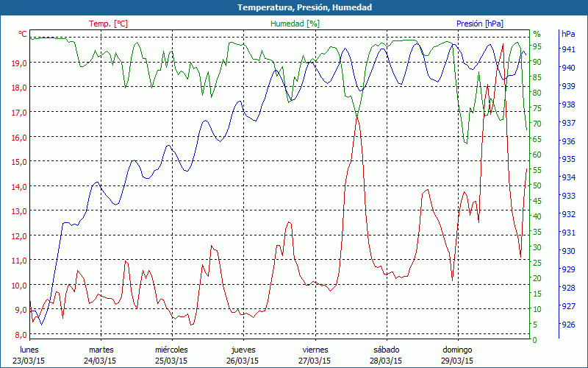Screen dimensions: 588x368
Task: Click the green % unit label at top right
Action: pyautogui.click(x=537, y=34)
